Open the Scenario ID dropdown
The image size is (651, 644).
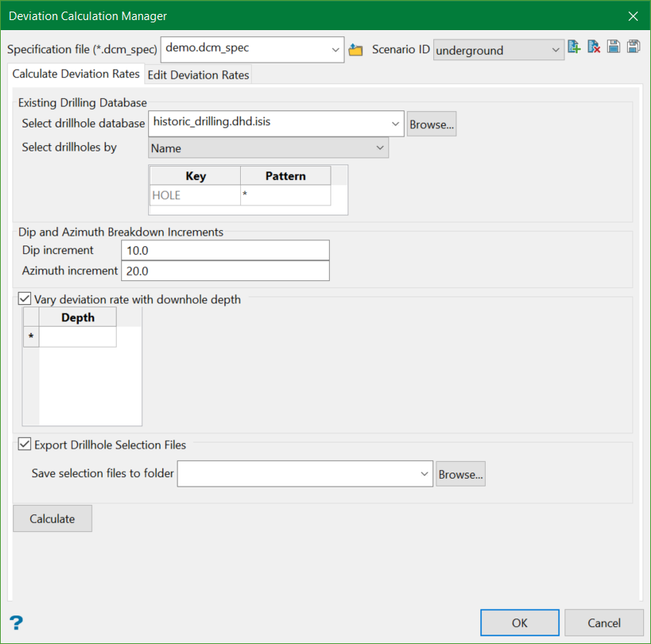click(x=557, y=51)
